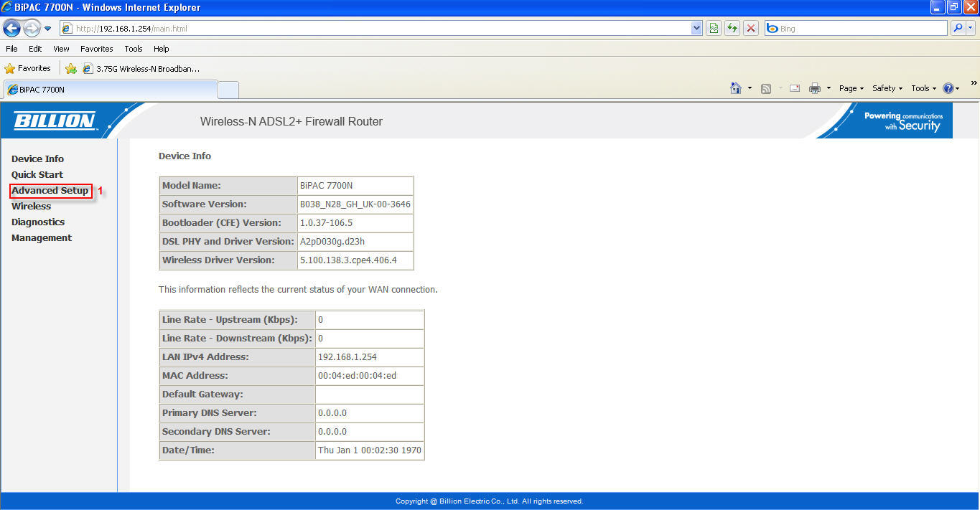This screenshot has height=510, width=980.
Task: Click the Powering communications with Security banner
Action: coord(902,121)
